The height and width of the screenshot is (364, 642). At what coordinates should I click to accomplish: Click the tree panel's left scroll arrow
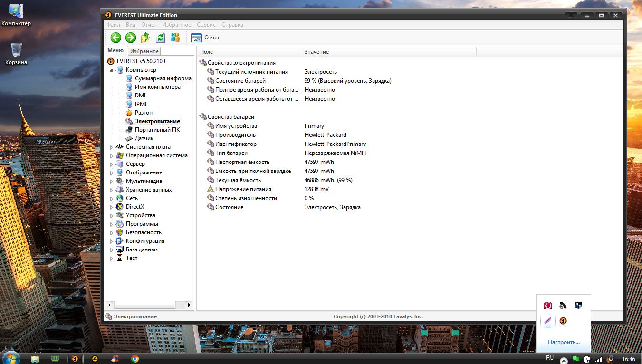tap(109, 305)
